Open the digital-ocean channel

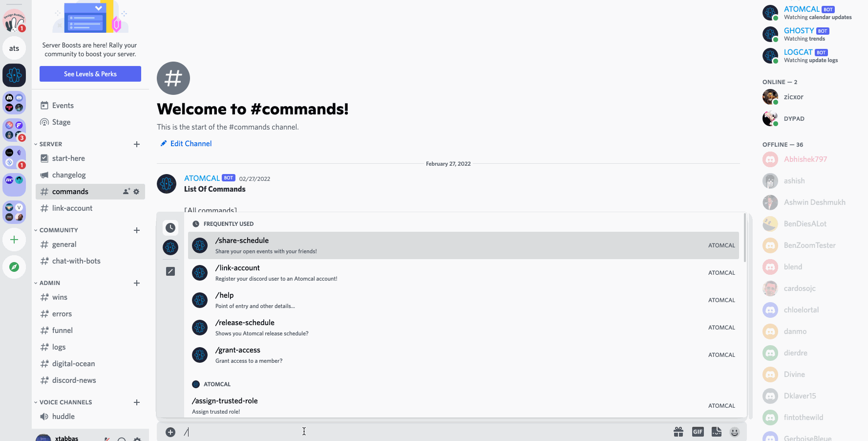click(90, 364)
